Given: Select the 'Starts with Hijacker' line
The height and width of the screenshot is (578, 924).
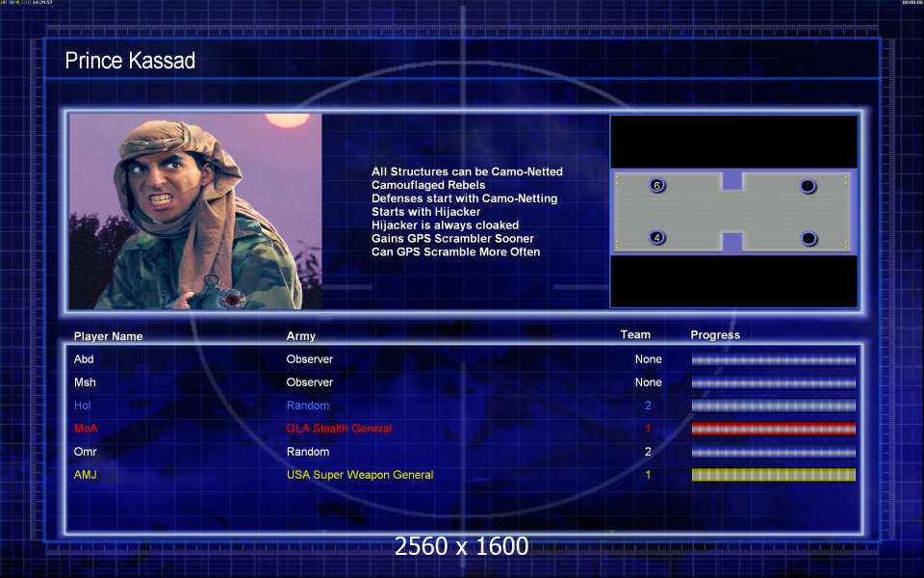Looking at the screenshot, I should pos(426,212).
